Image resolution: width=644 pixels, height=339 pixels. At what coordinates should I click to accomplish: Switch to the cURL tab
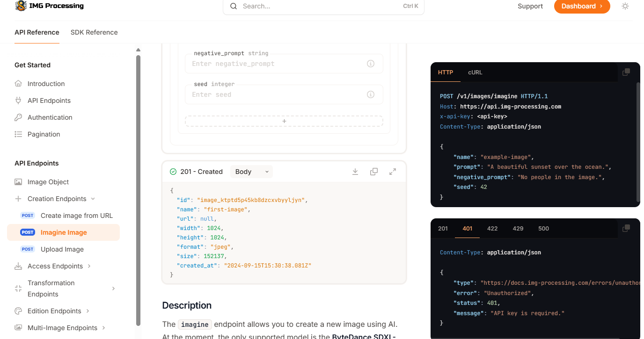pyautogui.click(x=475, y=72)
